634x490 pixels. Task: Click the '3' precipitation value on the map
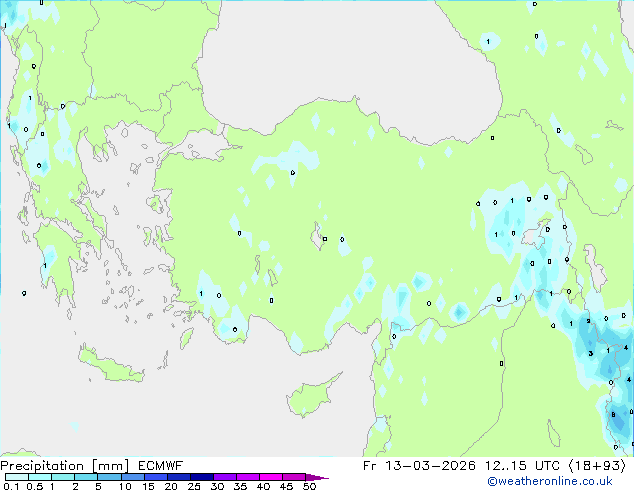[591, 354]
